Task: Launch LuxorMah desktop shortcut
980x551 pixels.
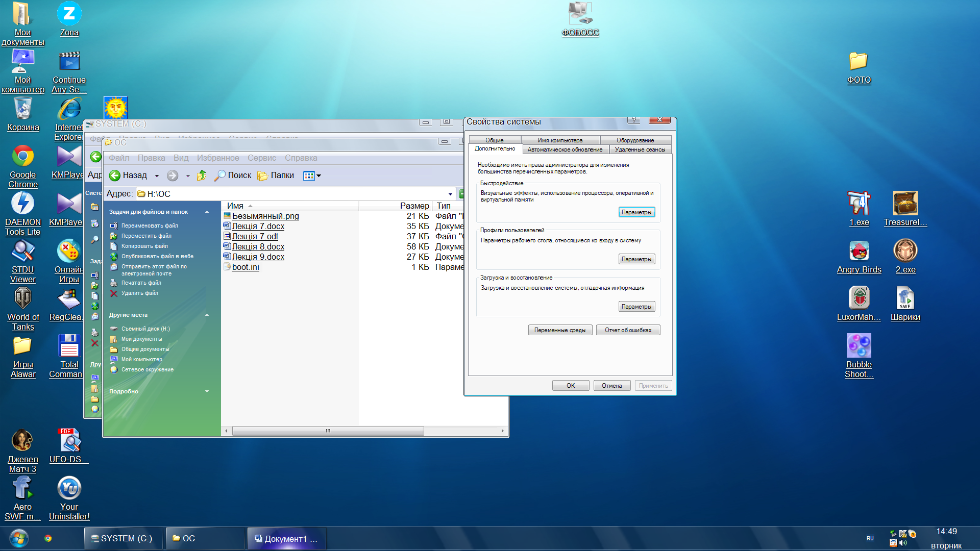Action: [x=859, y=304]
